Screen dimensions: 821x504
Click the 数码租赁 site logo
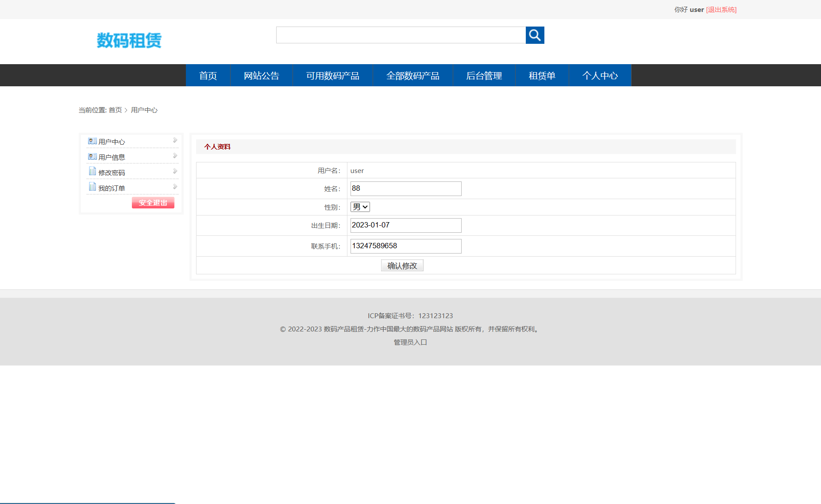129,40
